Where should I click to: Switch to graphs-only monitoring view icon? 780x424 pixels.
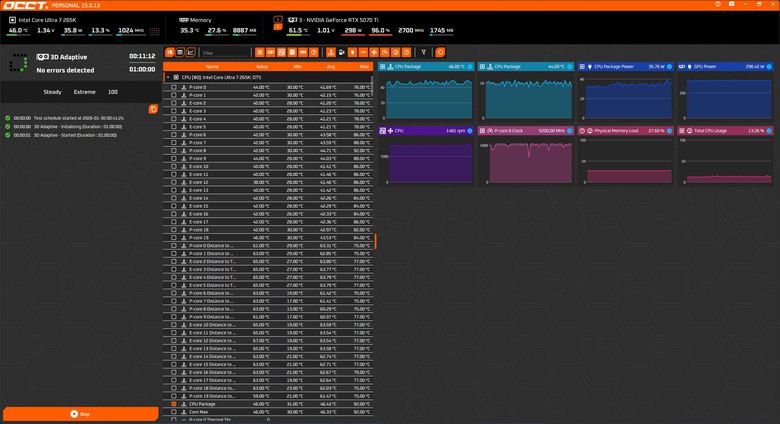(x=191, y=52)
